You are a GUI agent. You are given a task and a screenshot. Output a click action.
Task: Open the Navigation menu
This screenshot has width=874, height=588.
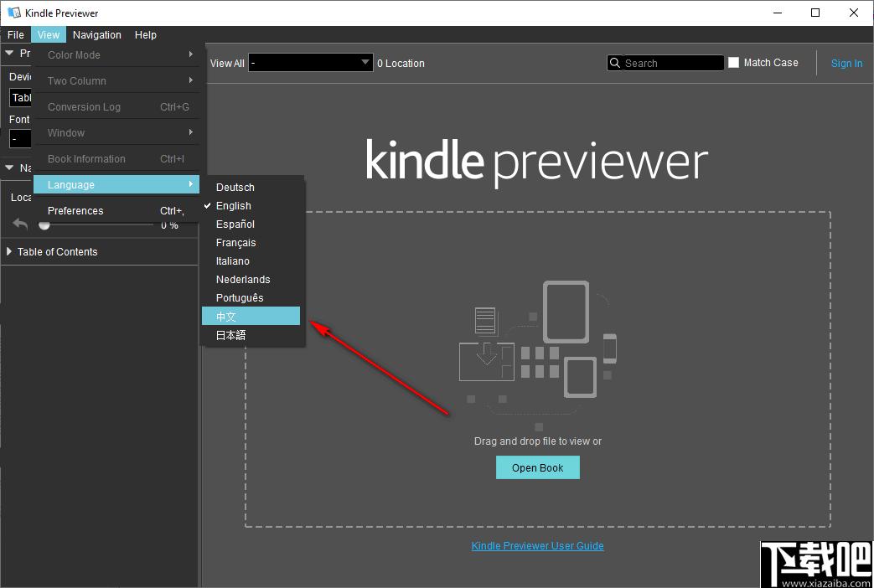tap(97, 34)
